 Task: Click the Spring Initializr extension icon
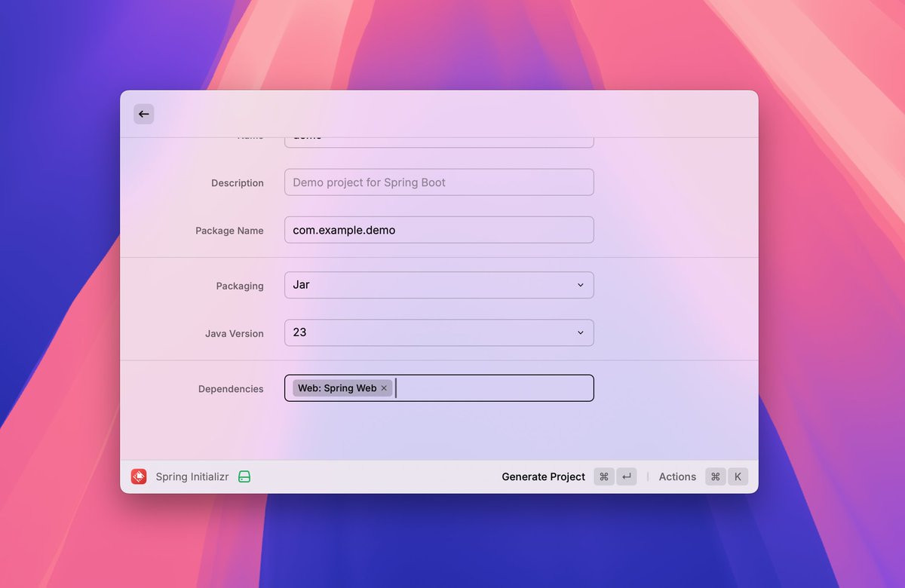(139, 476)
